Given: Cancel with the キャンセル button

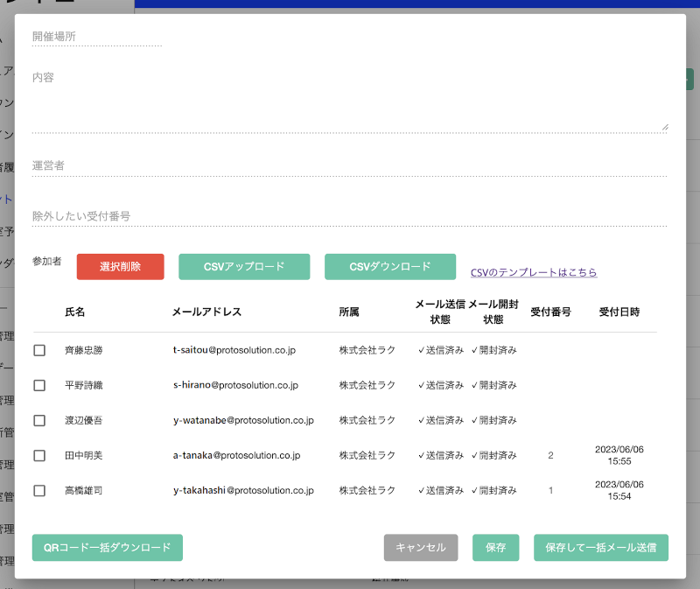Looking at the screenshot, I should pyautogui.click(x=421, y=548).
